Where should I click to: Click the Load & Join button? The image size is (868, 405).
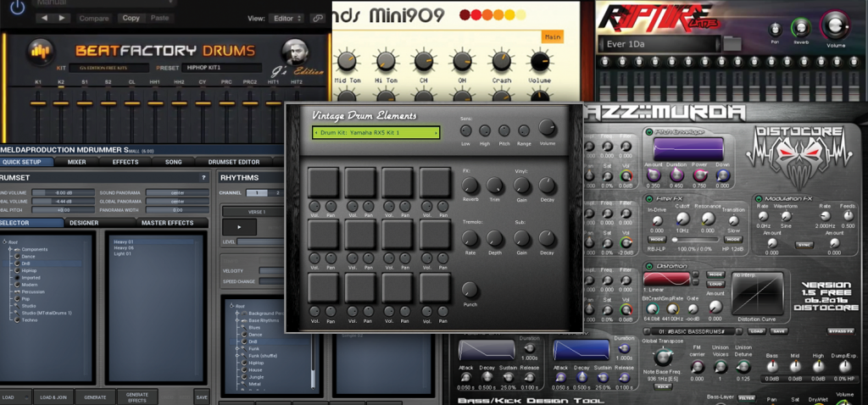tap(53, 397)
